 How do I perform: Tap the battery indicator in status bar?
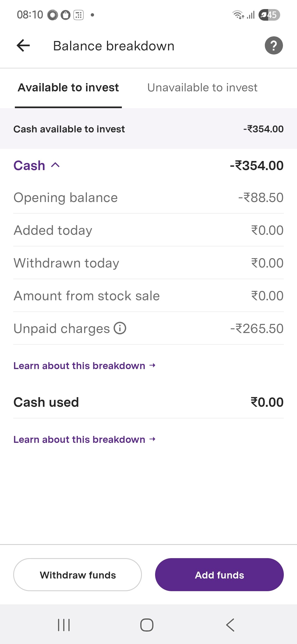pos(269,15)
